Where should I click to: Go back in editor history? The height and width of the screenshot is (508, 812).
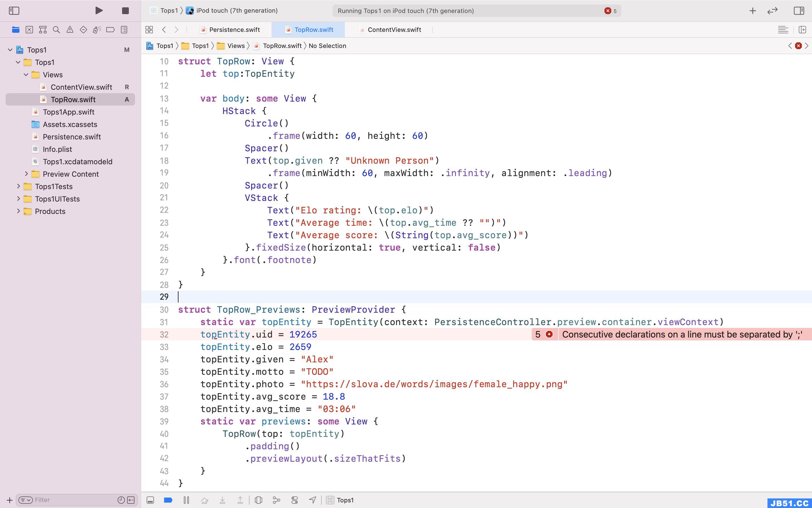[x=164, y=30]
